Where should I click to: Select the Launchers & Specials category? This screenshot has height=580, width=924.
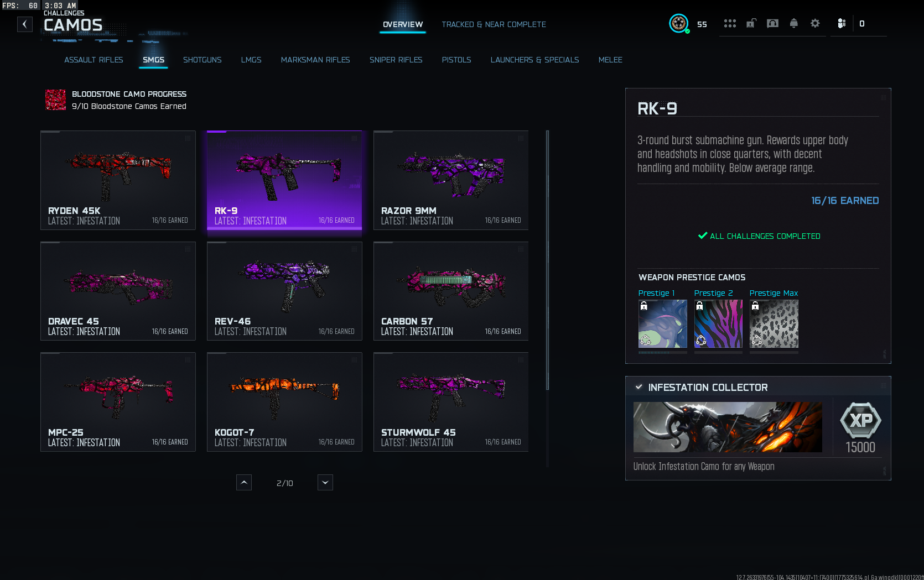pyautogui.click(x=534, y=60)
